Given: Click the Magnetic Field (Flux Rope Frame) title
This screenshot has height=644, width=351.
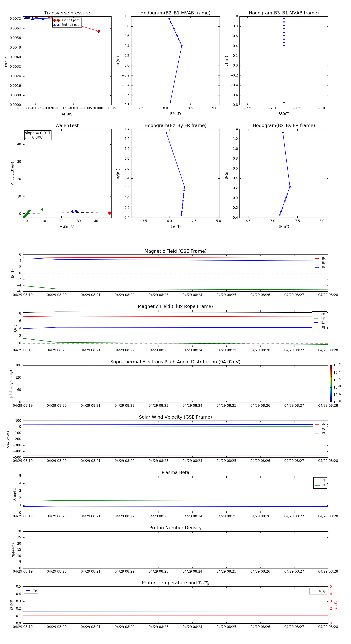Looking at the screenshot, I should click(175, 307).
